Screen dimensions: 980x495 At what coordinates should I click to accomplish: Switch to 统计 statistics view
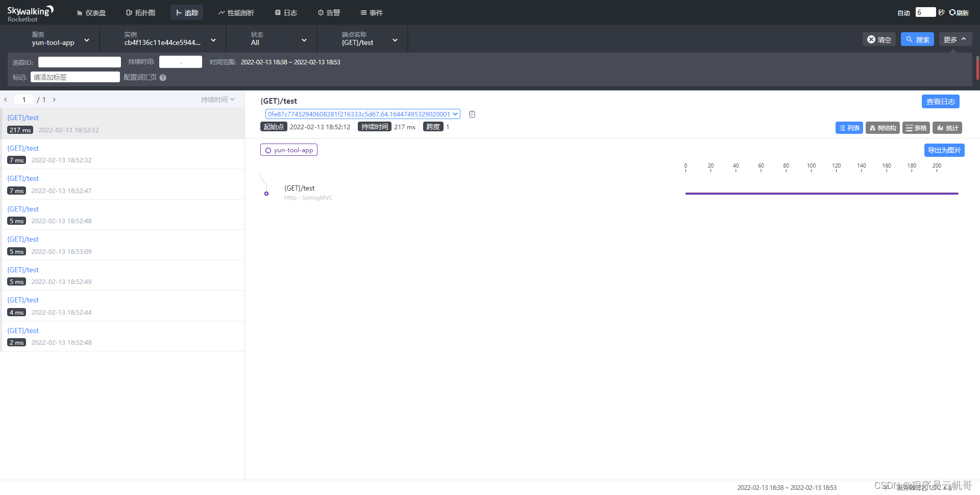tap(947, 128)
